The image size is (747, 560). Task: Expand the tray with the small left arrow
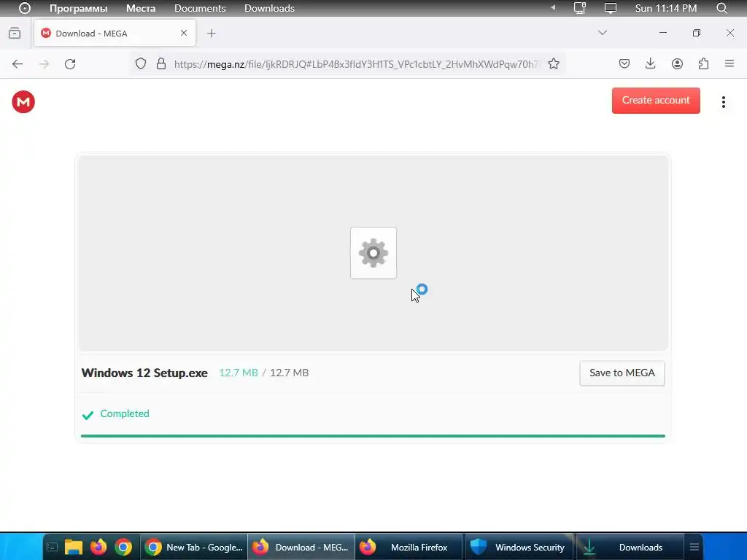553,7
